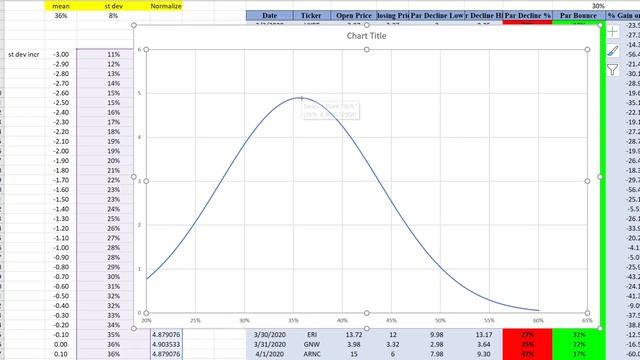Screen dimensions: 640x360
Task: Select the 13.17 cell in the ERI row
Action: (484, 335)
